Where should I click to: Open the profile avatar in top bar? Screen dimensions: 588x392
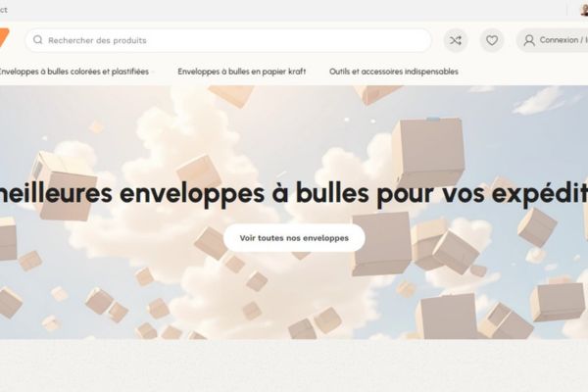(584, 10)
